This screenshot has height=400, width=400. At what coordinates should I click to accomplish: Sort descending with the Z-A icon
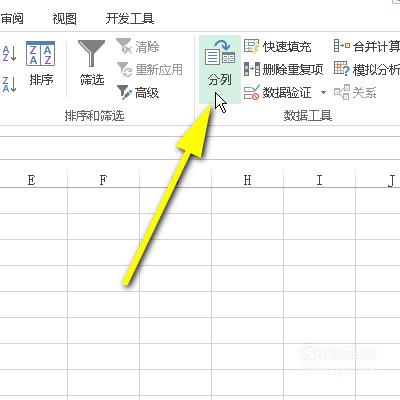click(9, 84)
